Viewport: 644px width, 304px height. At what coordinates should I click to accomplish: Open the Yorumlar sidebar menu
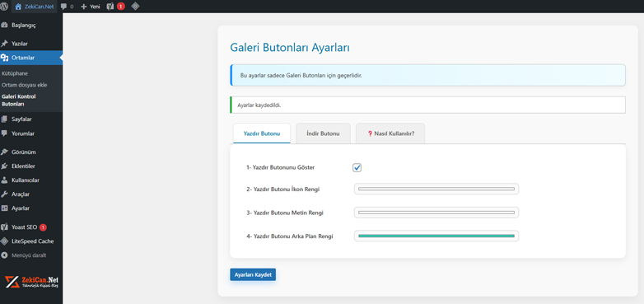click(31, 133)
